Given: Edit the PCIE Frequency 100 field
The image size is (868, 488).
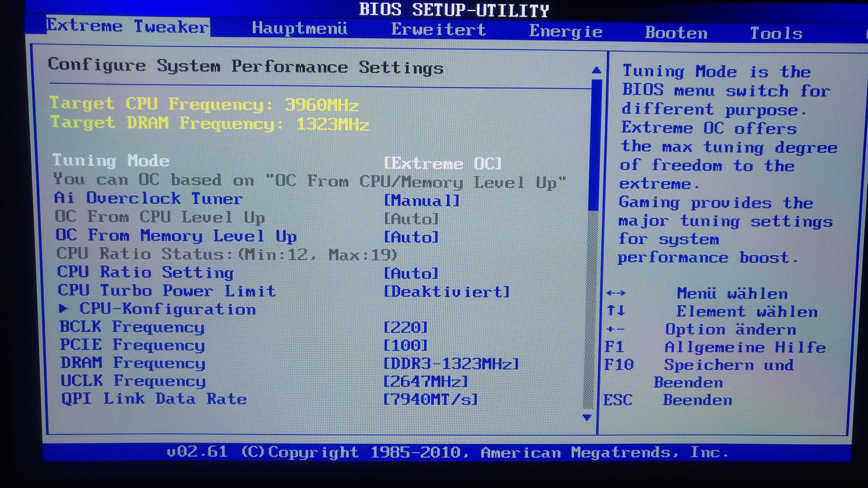Looking at the screenshot, I should point(405,345).
